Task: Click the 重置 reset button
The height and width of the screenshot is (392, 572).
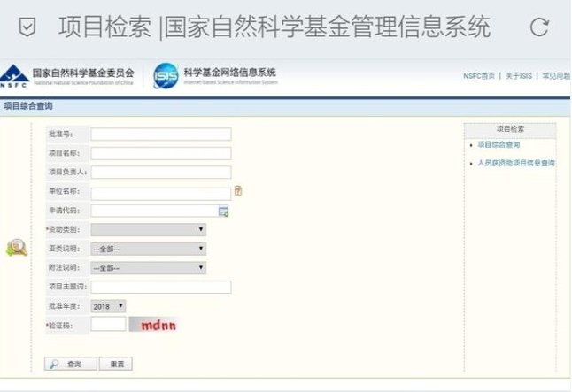Action: click(x=116, y=364)
